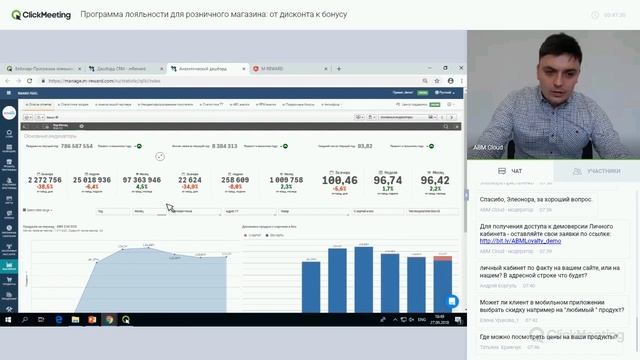The image size is (640, 360).
Task: Open Windows notification center icon
Action: 458,320
